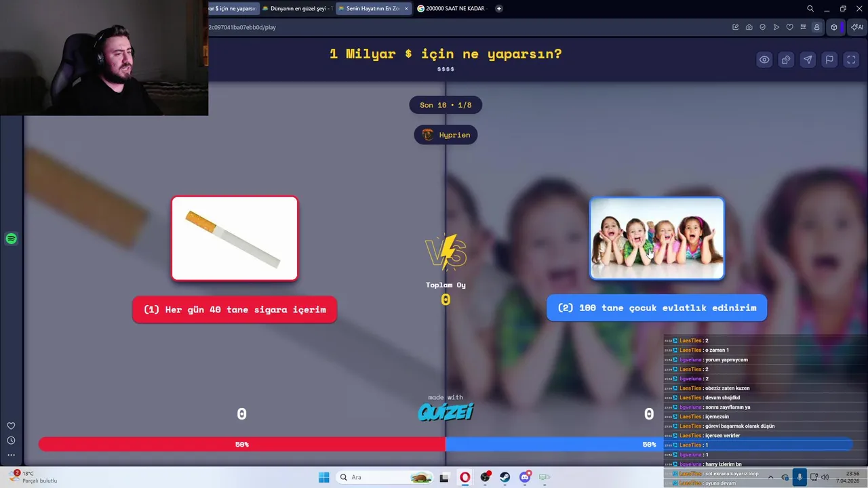Click the heart bookmark icon in address bar
868x488 pixels.
[x=789, y=27]
